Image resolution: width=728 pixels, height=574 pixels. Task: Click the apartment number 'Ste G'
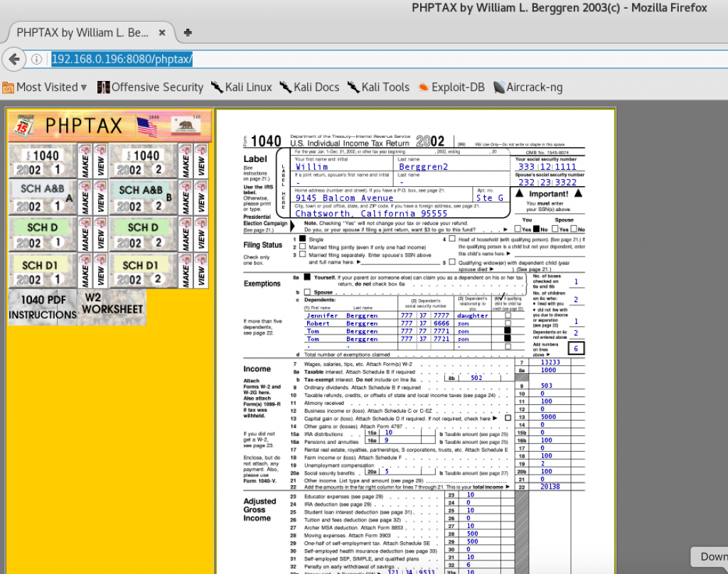click(489, 197)
